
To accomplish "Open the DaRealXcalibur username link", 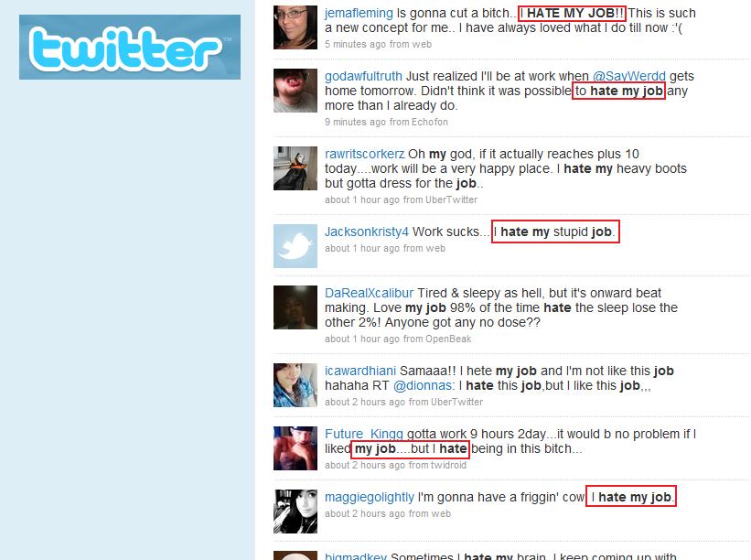I will coord(369,293).
